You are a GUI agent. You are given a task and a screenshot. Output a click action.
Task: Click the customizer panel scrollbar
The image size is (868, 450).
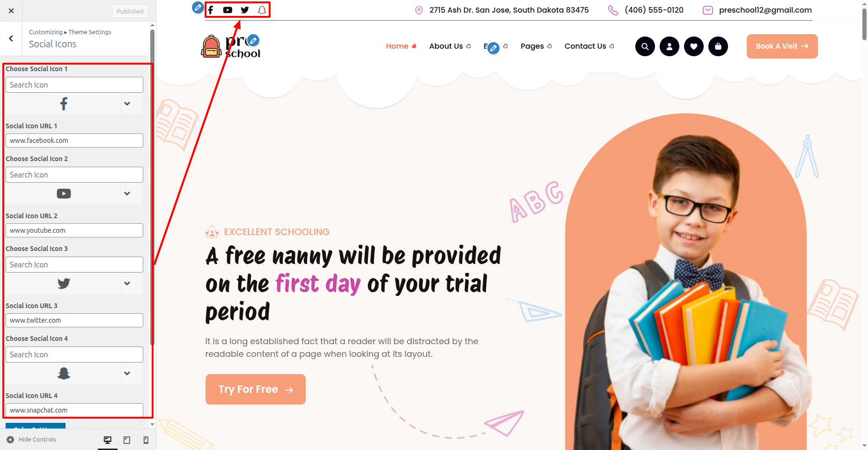click(x=152, y=187)
